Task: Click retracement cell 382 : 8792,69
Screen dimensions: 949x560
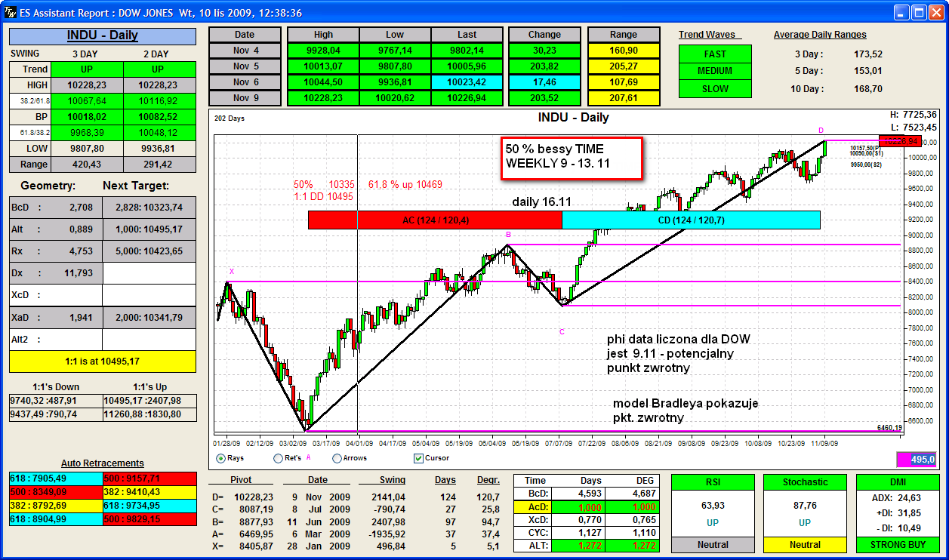Action: 56,506
